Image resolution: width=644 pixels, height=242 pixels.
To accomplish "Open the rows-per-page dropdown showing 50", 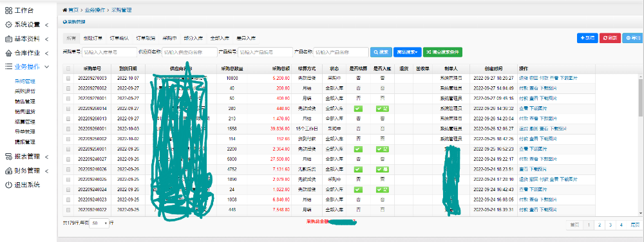I will coord(100,223).
